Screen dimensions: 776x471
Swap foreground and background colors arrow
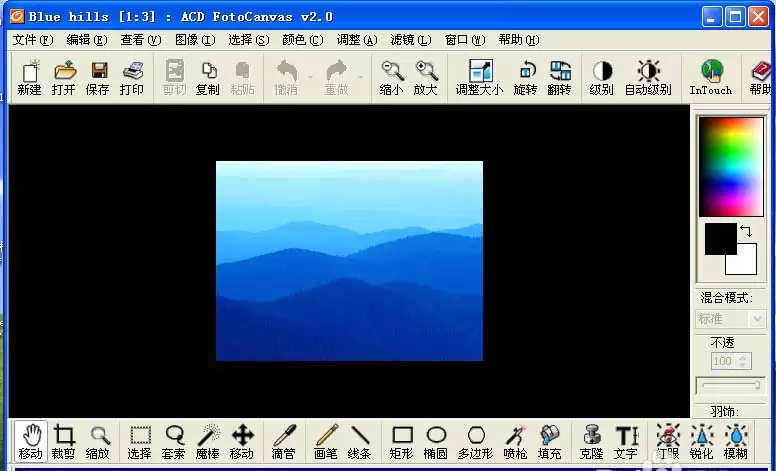(x=746, y=231)
